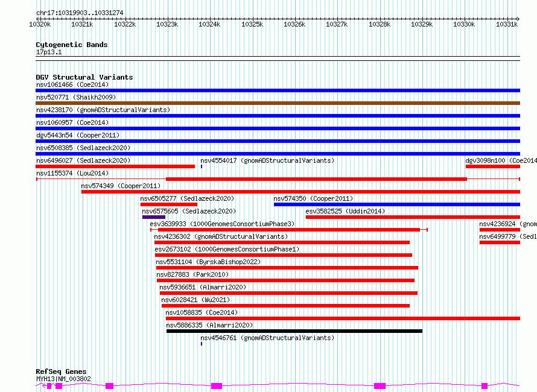The height and width of the screenshot is (392, 537).
Task: Open the nsv520771 (Shaikh2009) label
Action: pyautogui.click(x=76, y=97)
